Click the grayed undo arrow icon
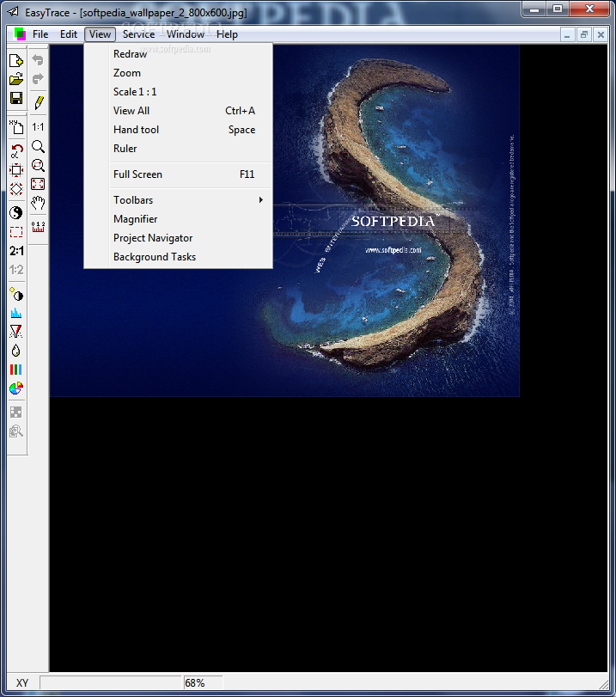This screenshot has width=616, height=697. coord(38,60)
